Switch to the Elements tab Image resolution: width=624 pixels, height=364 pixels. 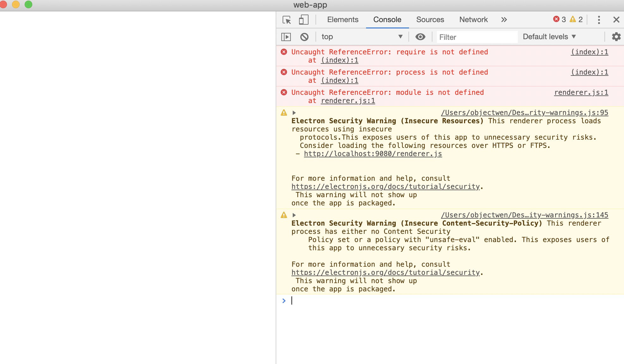343,20
